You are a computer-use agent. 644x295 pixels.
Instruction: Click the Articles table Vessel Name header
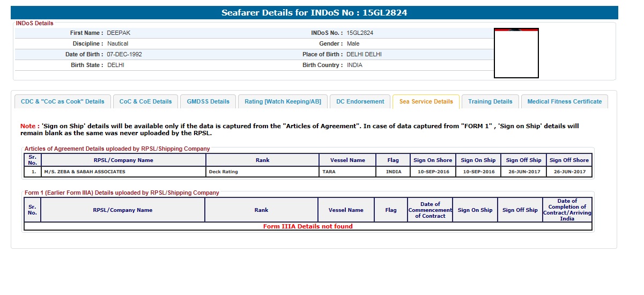coord(348,160)
